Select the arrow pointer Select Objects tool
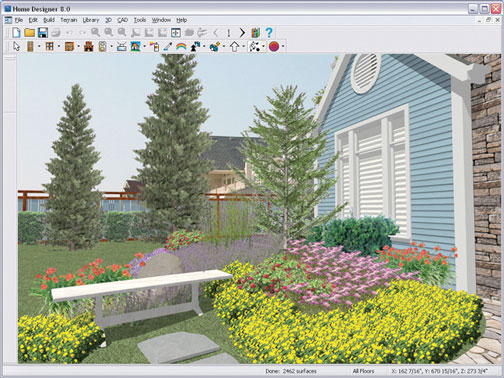The width and height of the screenshot is (504, 378). [16, 46]
